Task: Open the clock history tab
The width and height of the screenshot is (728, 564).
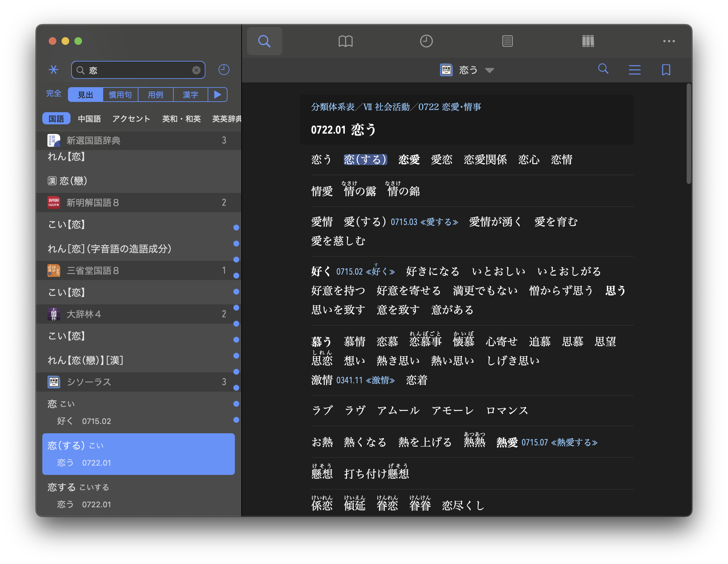Action: (x=426, y=41)
